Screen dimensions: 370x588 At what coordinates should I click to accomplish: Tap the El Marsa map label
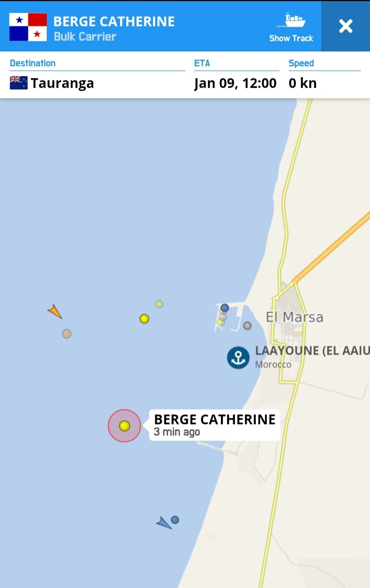tap(294, 317)
